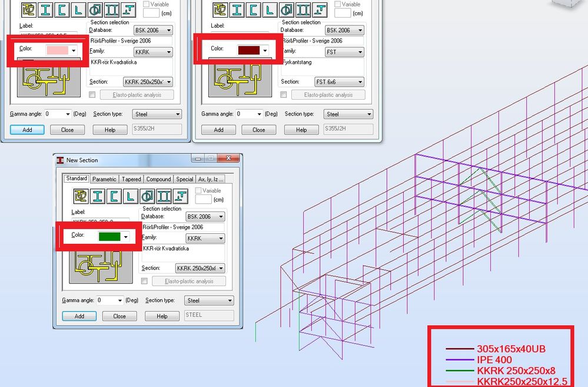Expand the FST 6x6 Section dropdown
588x387 pixels.
(340, 82)
